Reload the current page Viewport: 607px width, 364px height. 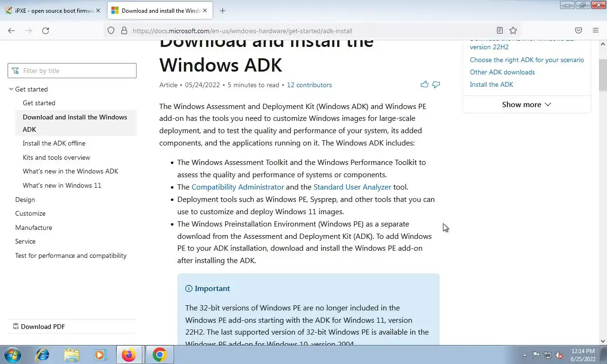[x=46, y=30]
